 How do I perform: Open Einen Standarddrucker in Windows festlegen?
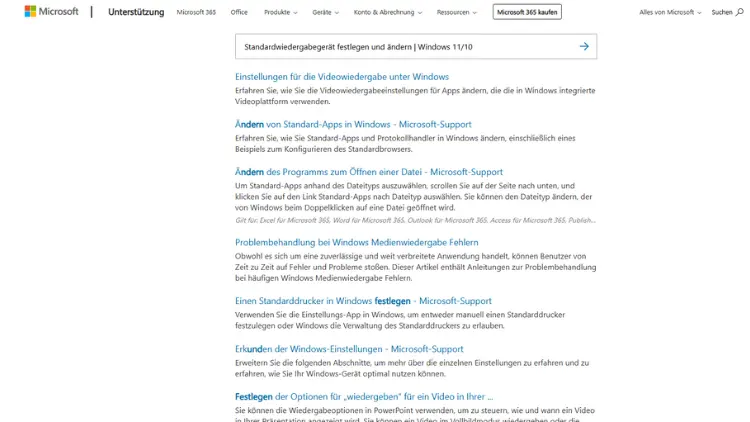tap(363, 301)
